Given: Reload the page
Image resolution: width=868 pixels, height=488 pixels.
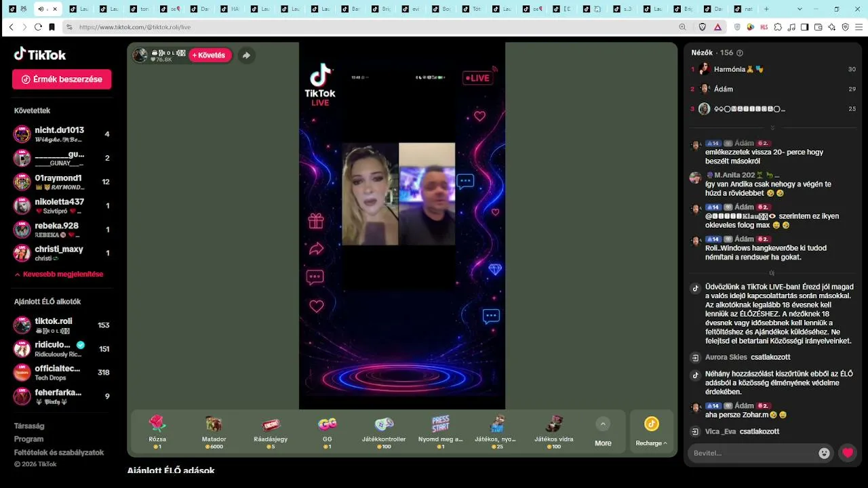Looking at the screenshot, I should 38,27.
